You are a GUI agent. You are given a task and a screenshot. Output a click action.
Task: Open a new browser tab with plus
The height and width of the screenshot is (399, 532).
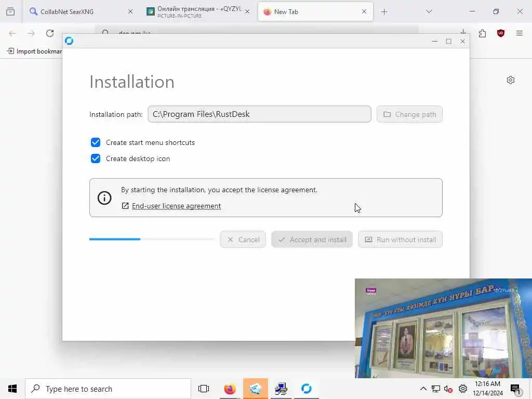point(384,12)
